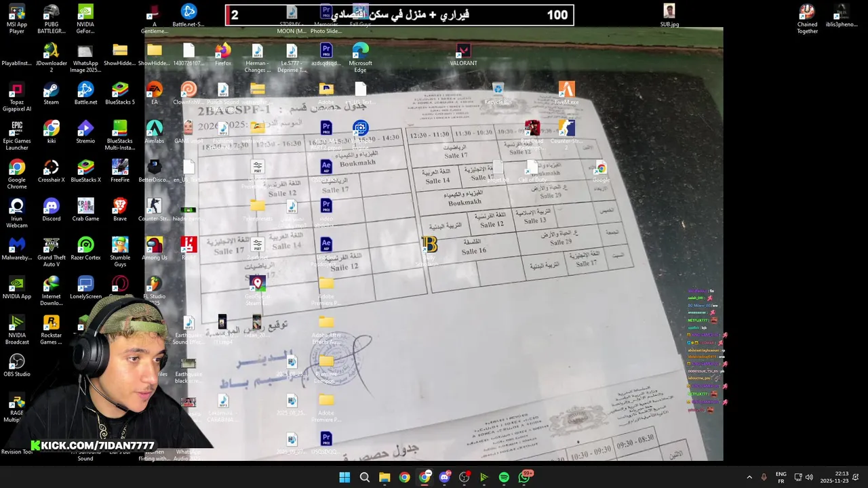Viewport: 868px width, 488px height.
Task: Select the LonelyScreen desktop icon
Action: pyautogui.click(x=85, y=287)
